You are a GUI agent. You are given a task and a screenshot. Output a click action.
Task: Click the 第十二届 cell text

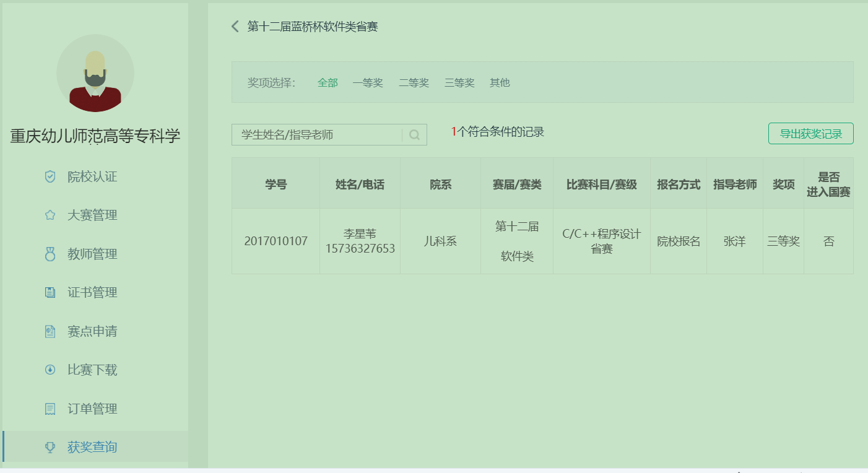click(x=517, y=227)
